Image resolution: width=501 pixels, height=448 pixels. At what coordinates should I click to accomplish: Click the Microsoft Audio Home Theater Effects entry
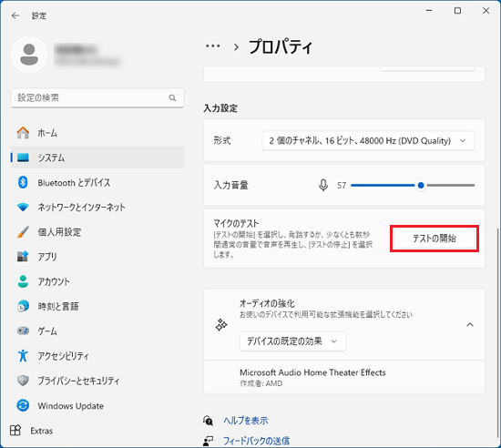pos(344,378)
